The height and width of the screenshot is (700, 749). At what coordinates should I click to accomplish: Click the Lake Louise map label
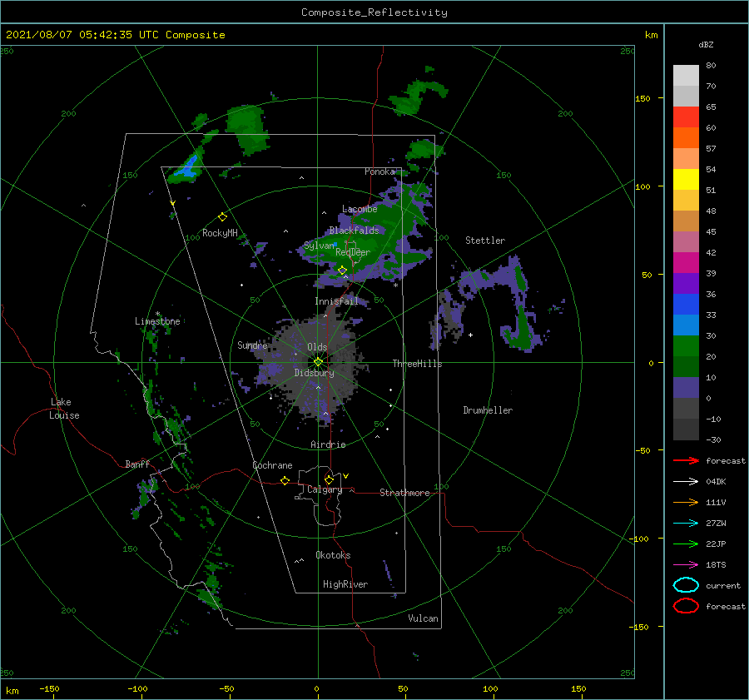pos(64,409)
